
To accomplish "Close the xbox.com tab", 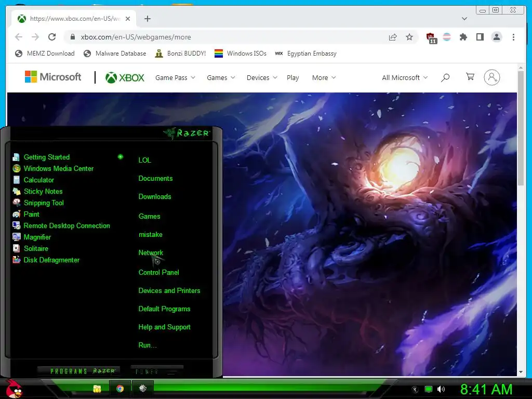I will click(128, 19).
